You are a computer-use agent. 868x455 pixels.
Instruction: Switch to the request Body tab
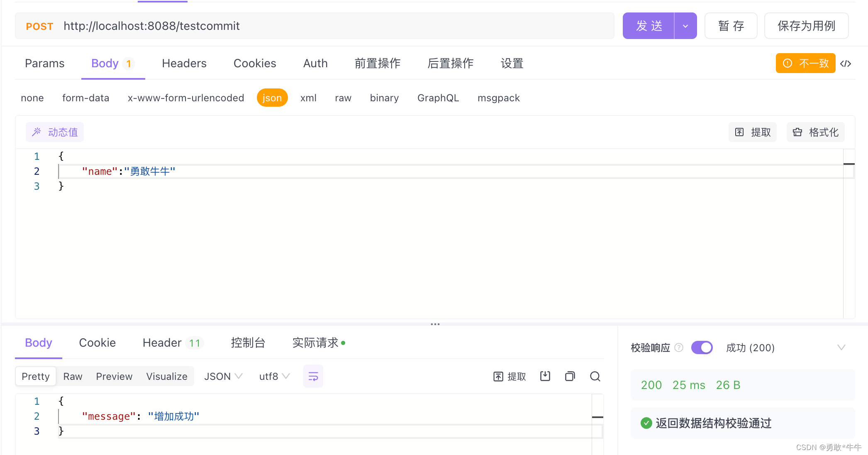113,64
